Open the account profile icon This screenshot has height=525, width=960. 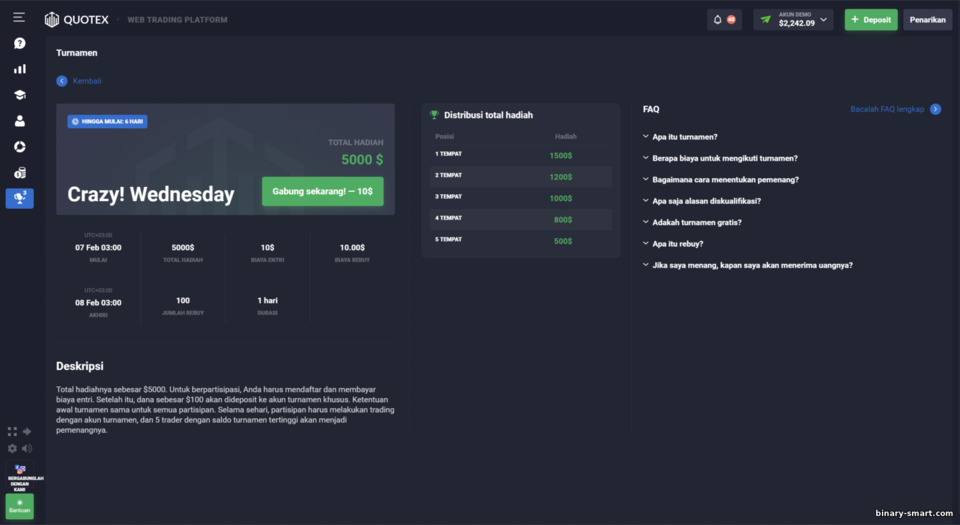[x=20, y=121]
